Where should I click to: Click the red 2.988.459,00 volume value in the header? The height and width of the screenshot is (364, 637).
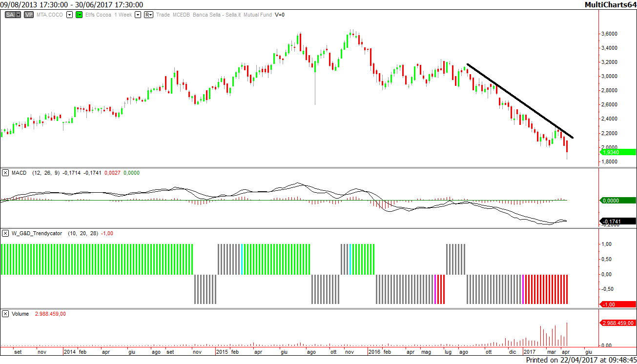[x=50, y=314]
